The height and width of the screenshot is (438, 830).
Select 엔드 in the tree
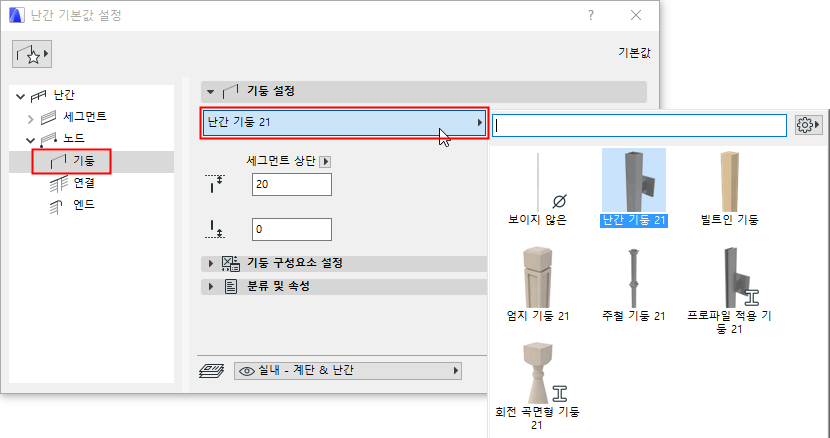click(x=84, y=205)
